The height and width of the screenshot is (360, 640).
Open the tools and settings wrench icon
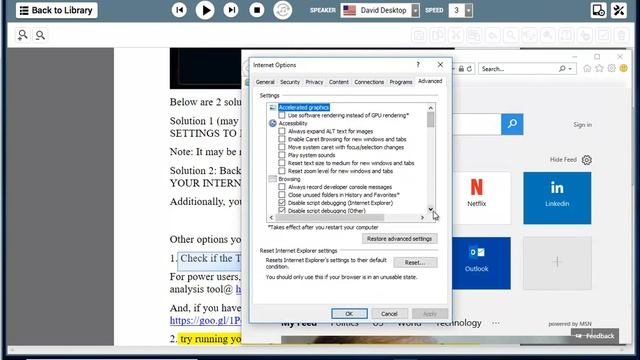[x=619, y=10]
